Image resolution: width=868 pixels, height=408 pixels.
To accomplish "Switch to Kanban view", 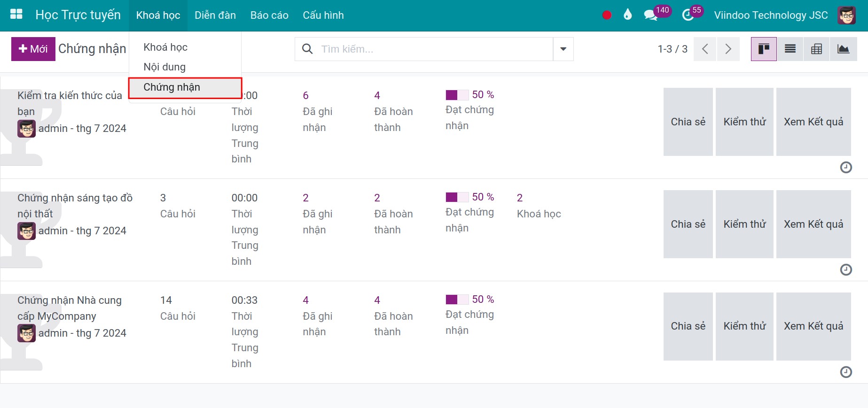I will (764, 49).
